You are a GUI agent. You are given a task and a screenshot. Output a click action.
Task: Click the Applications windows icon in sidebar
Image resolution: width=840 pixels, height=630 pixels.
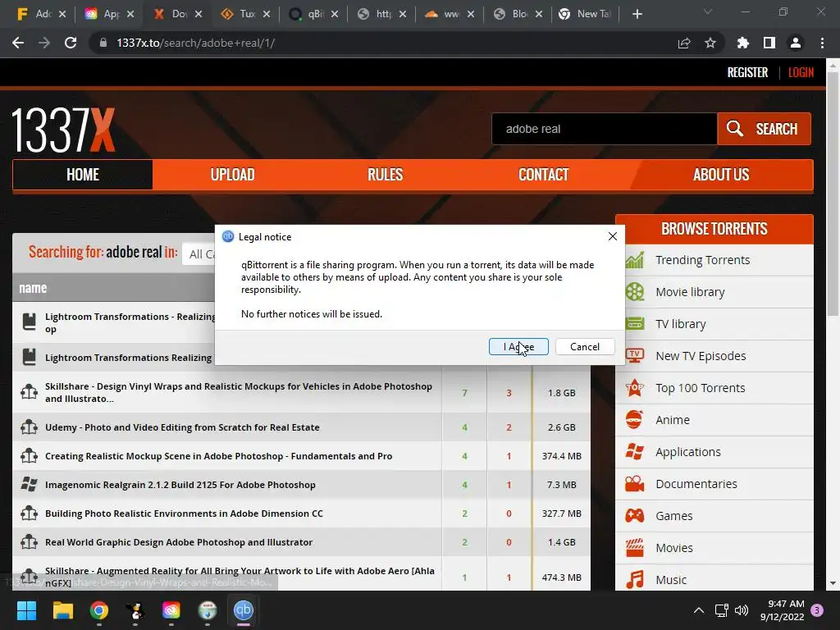[635, 452]
